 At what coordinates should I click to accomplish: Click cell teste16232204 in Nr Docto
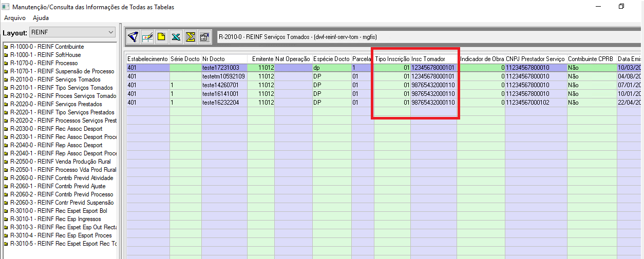click(x=224, y=103)
